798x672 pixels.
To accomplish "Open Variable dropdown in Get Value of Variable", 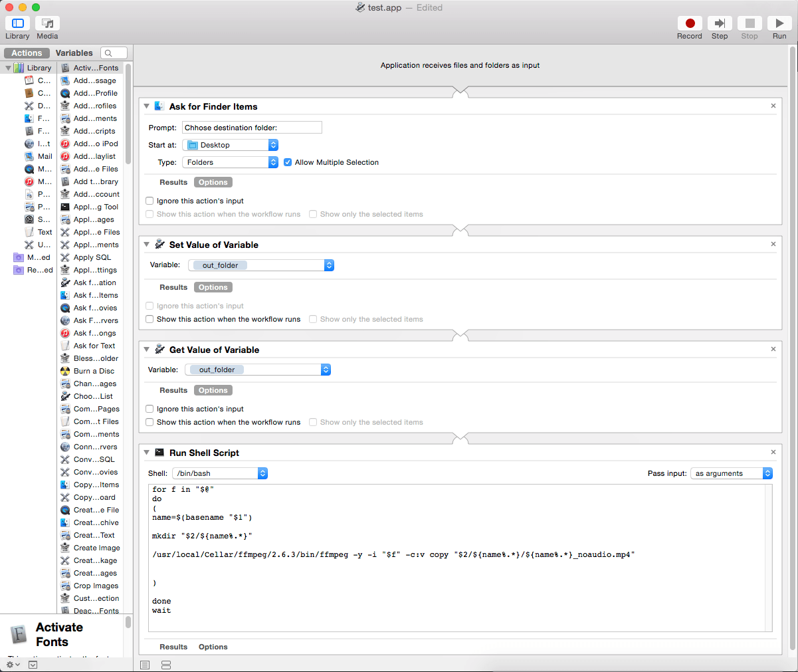I will click(x=258, y=370).
